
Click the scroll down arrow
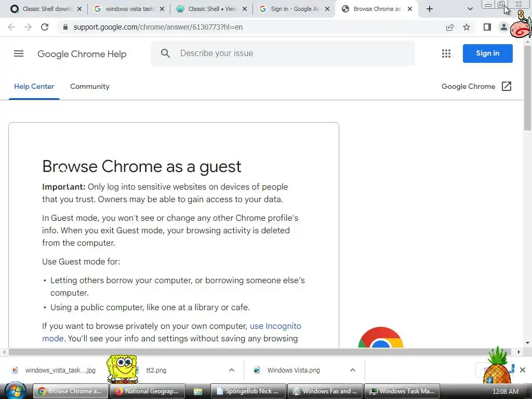(x=528, y=343)
